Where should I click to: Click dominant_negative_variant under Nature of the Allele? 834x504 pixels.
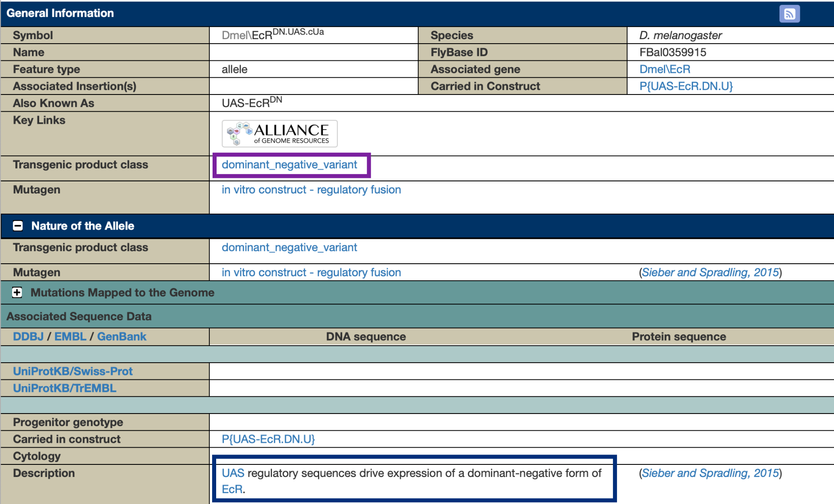[289, 247]
